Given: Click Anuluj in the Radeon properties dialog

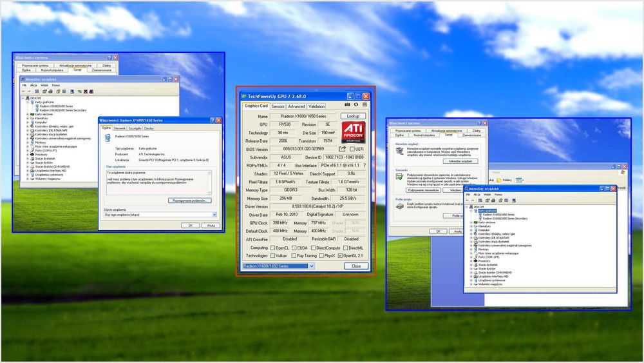Looking at the screenshot, I should point(211,225).
